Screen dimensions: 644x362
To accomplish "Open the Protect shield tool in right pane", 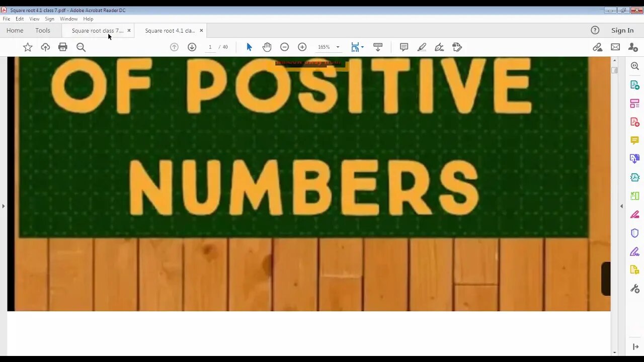I will click(635, 233).
